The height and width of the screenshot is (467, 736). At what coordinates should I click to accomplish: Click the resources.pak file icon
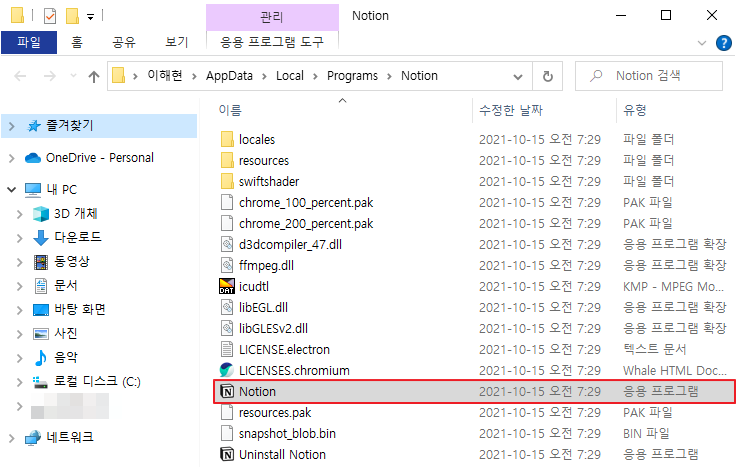227,413
